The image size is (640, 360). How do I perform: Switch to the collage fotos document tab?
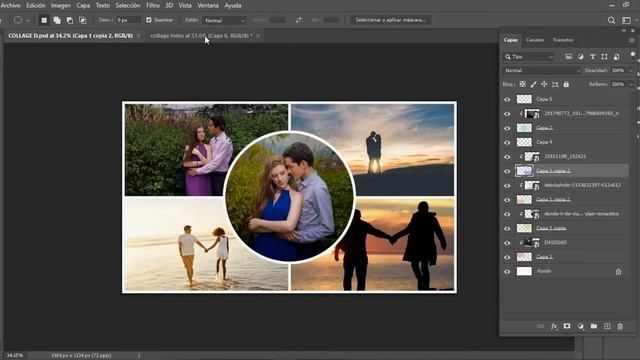point(201,36)
